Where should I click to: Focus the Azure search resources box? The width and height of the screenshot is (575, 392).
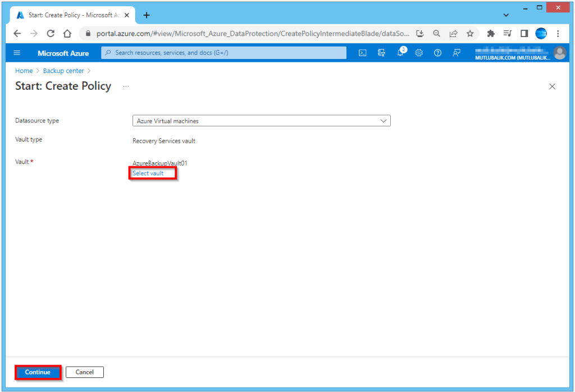(223, 53)
